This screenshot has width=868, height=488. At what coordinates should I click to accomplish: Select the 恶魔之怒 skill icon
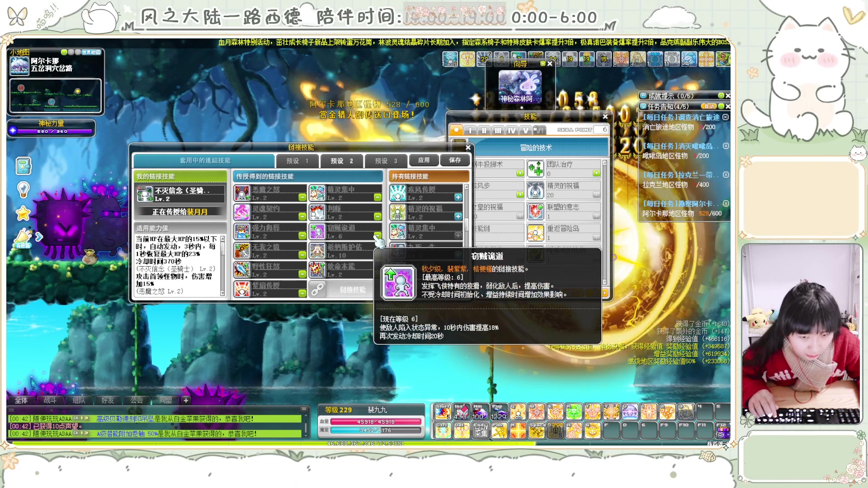242,193
